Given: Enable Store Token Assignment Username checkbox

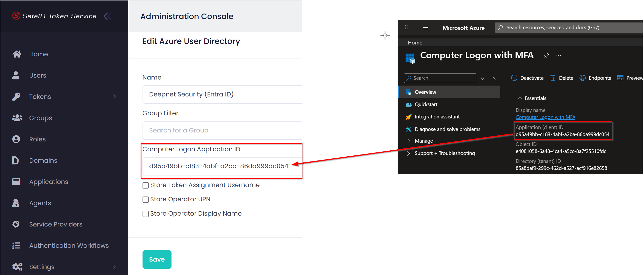Looking at the screenshot, I should click(x=145, y=186).
